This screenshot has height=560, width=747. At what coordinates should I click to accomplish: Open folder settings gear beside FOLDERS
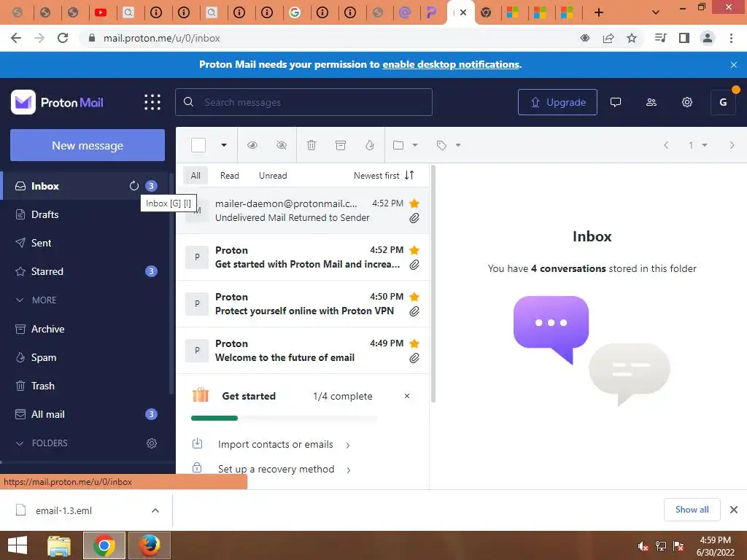point(152,443)
